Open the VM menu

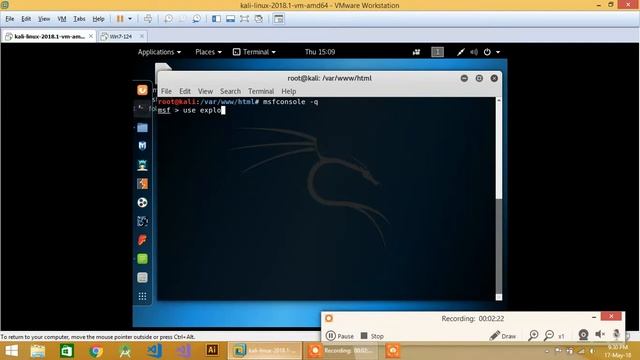(x=62, y=19)
